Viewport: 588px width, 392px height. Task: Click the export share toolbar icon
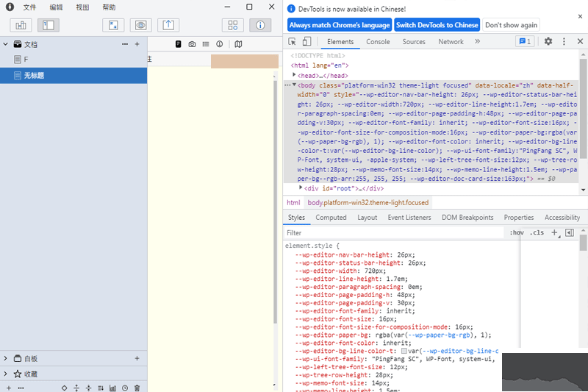pyautogui.click(x=168, y=25)
